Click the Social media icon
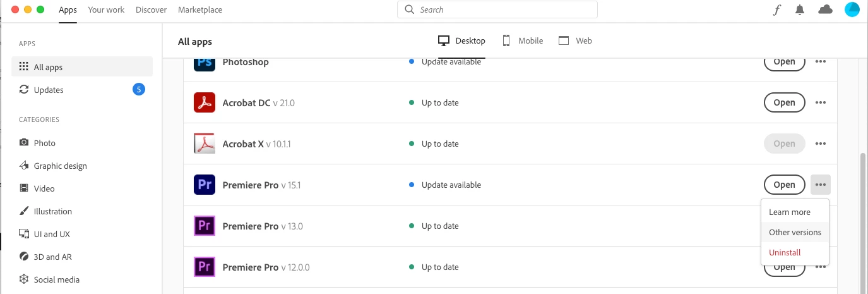The width and height of the screenshot is (868, 294). coord(24,279)
